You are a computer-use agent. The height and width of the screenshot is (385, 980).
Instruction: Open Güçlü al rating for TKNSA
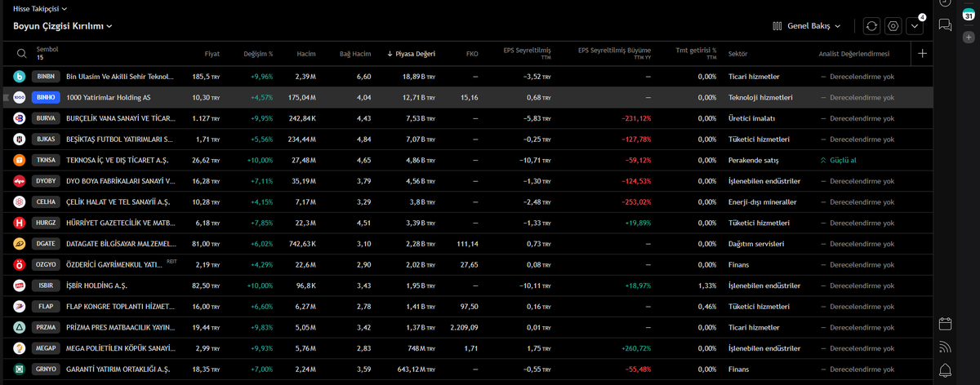(838, 160)
